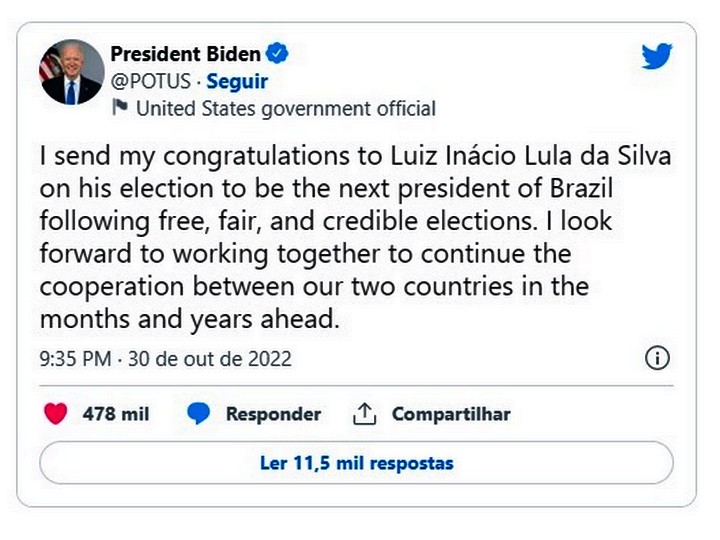720x540 pixels.
Task: Click the blue reply bubble icon
Action: point(199,414)
